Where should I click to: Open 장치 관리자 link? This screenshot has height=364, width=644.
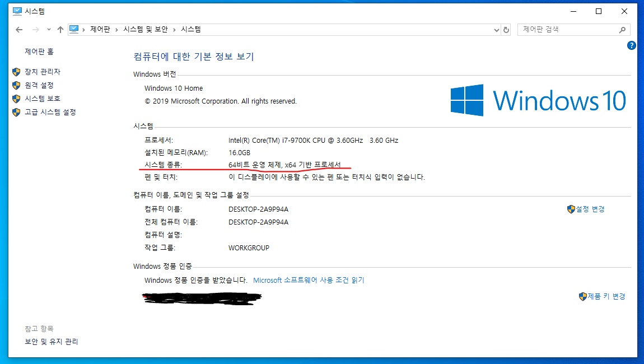[x=43, y=72]
